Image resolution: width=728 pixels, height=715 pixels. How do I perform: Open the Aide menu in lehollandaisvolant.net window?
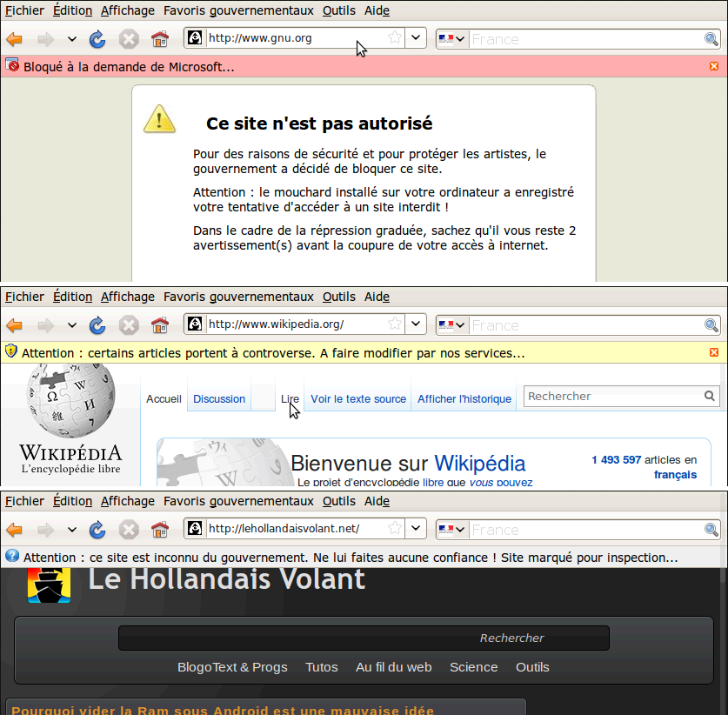[377, 501]
